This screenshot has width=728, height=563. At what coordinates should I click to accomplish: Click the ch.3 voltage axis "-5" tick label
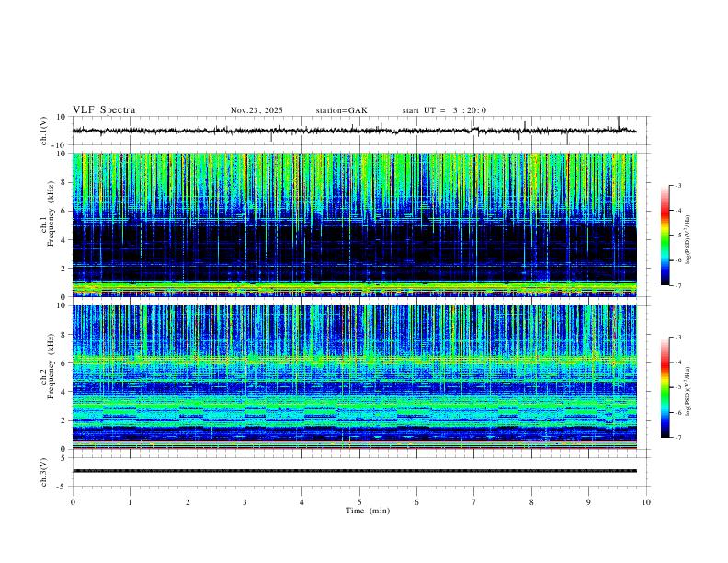[x=63, y=487]
